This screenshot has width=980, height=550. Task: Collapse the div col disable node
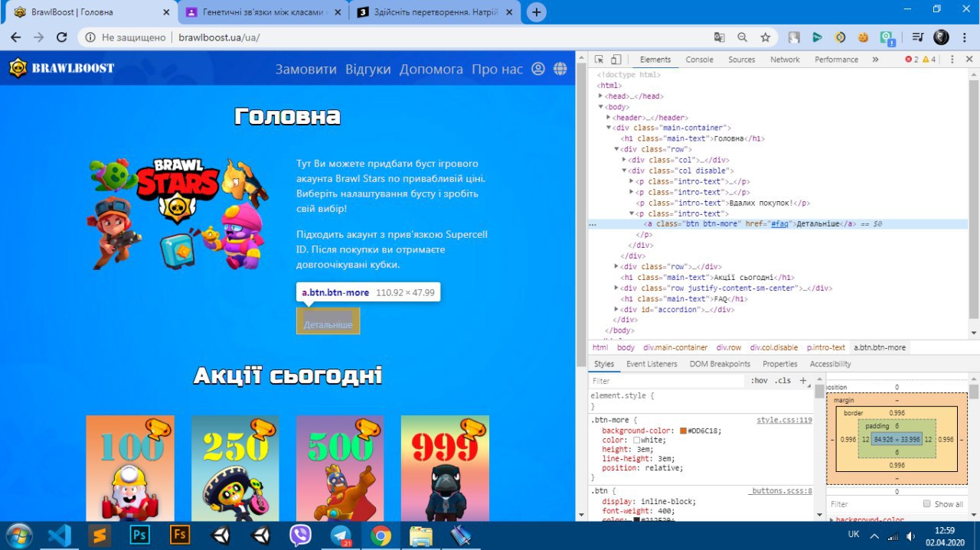click(x=624, y=171)
